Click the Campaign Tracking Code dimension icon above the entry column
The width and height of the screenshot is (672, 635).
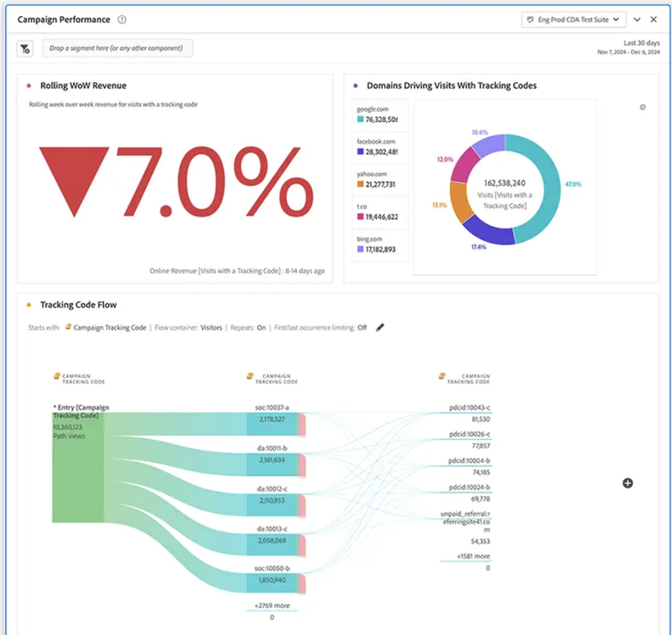(56, 375)
